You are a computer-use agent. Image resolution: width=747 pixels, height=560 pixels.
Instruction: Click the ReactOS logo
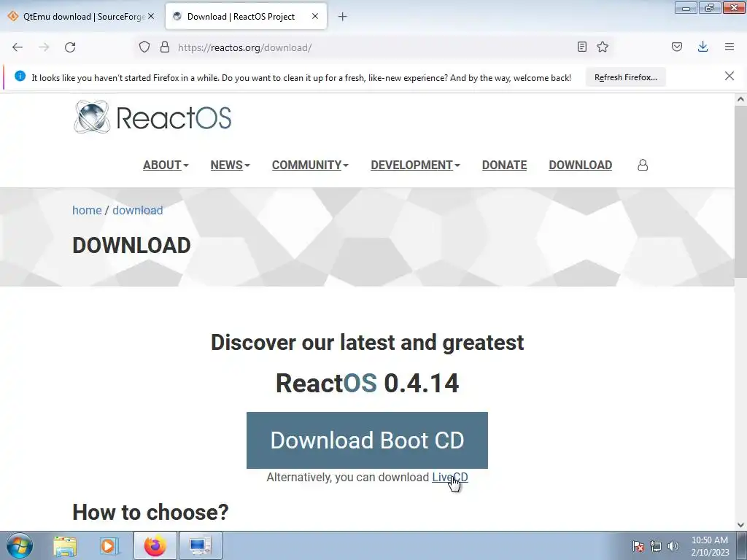(152, 117)
